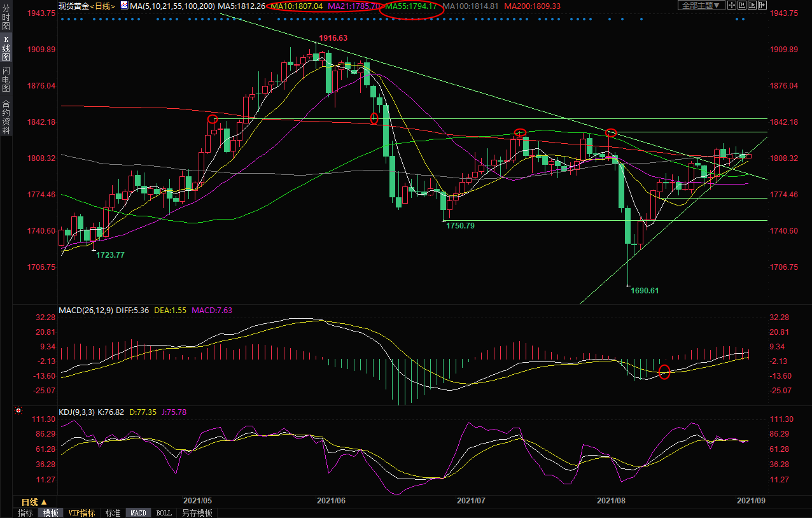Click the D:77.35 value
Image resolution: width=812 pixels, height=518 pixels.
tap(143, 412)
